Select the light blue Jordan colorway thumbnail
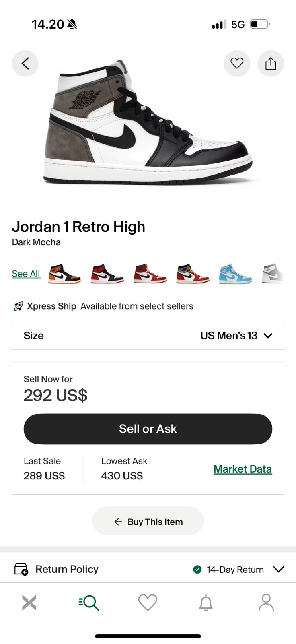The image size is (296, 644). (x=235, y=274)
